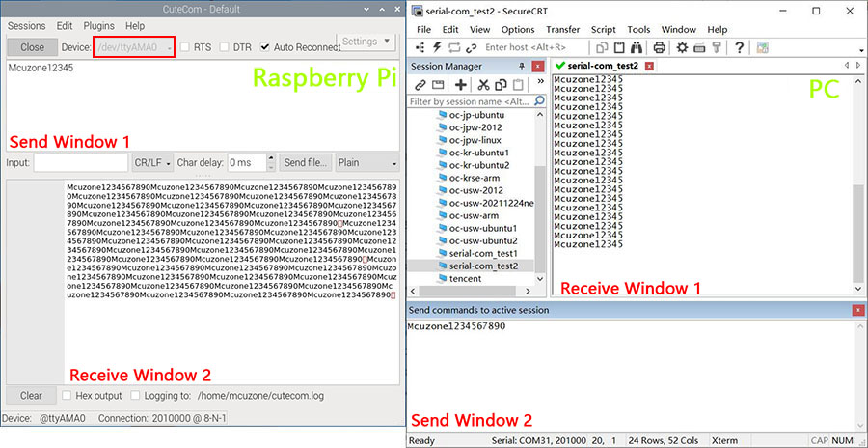The image size is (868, 448).
Task: Click the Session Manager connect link icon
Action: click(420, 85)
